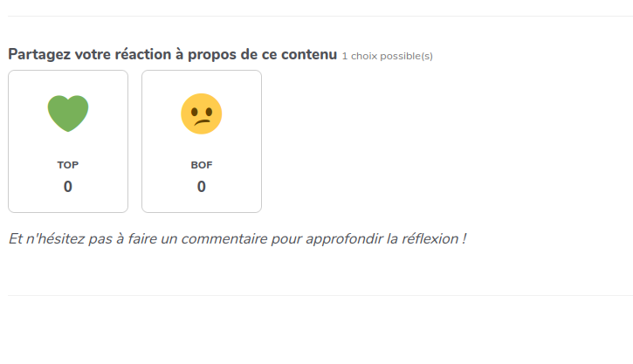
Task: Click the confused face emoji icon
Action: (202, 113)
